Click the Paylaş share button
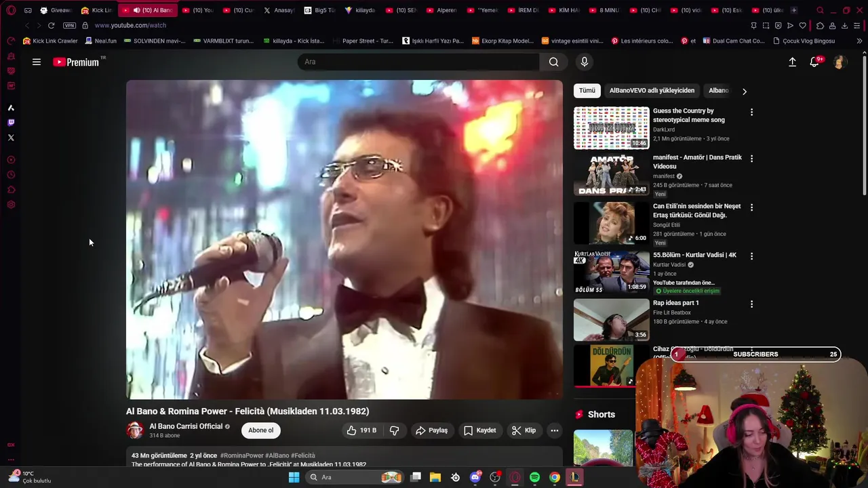868x488 pixels. (x=432, y=430)
